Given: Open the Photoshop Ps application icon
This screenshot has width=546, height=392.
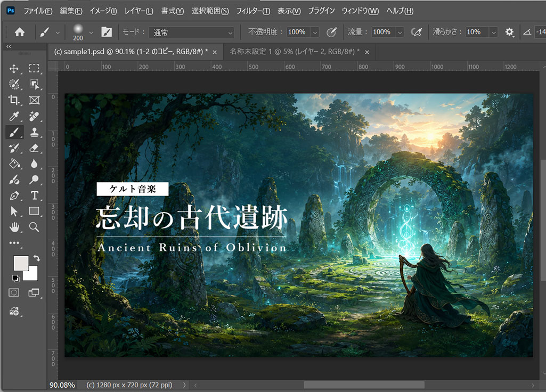Looking at the screenshot, I should [11, 11].
